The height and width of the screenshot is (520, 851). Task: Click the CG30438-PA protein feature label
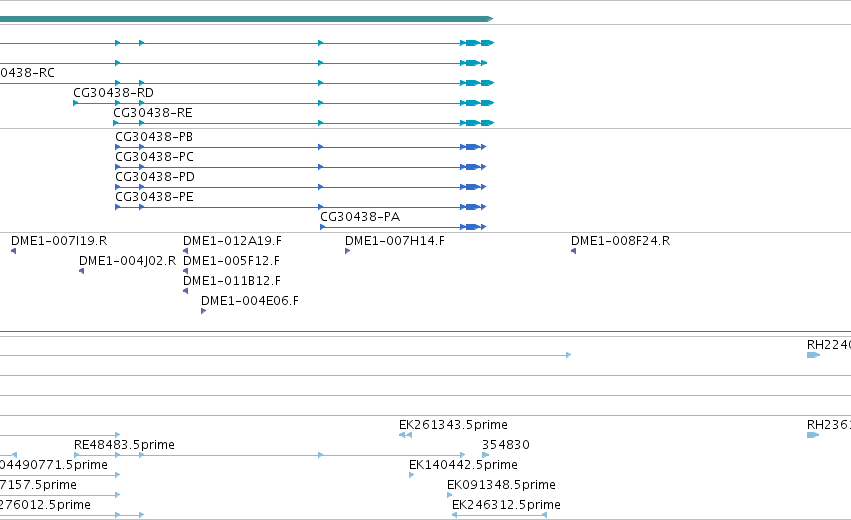(360, 217)
